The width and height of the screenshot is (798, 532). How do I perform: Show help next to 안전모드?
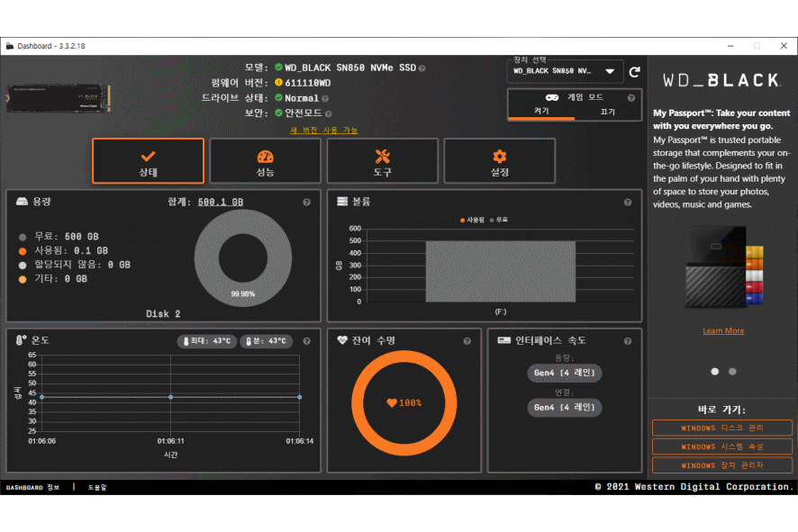[x=328, y=114]
